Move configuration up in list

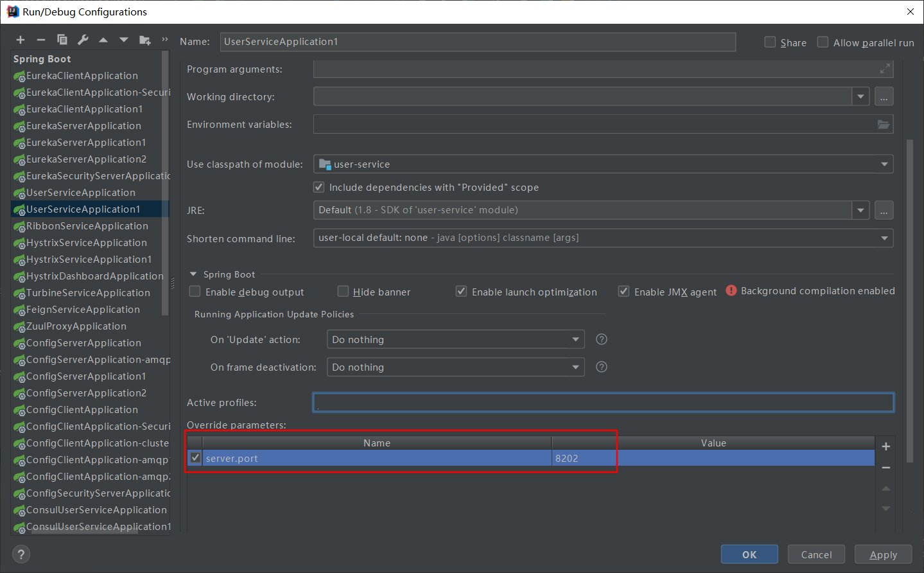(x=103, y=40)
